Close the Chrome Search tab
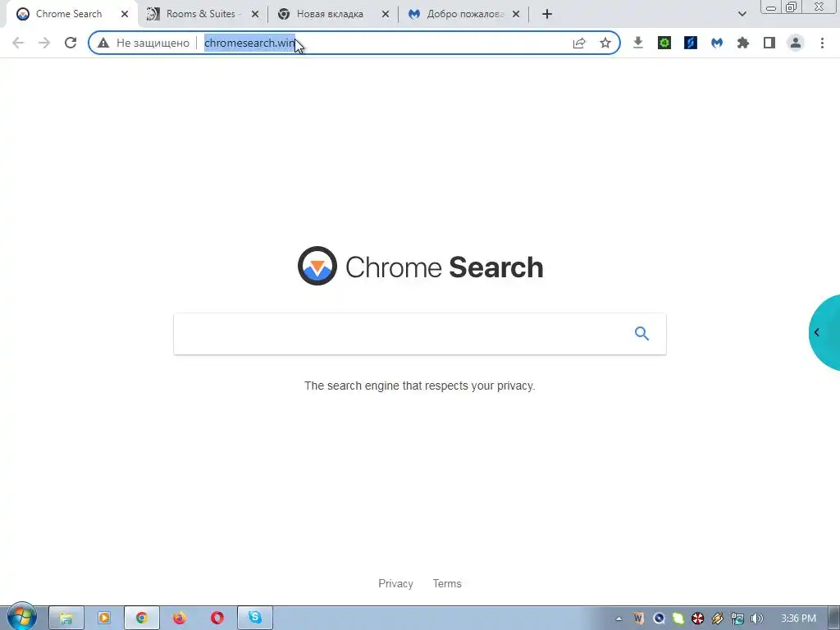The image size is (840, 630). click(125, 14)
